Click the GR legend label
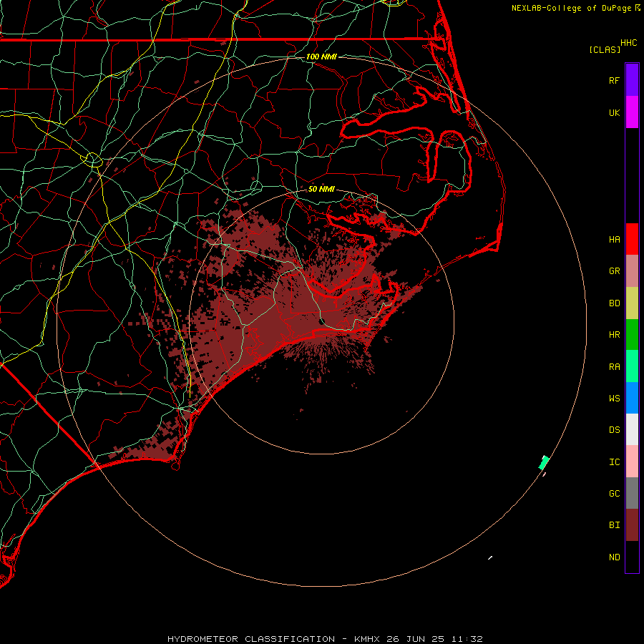This screenshot has height=644, width=644. (614, 270)
